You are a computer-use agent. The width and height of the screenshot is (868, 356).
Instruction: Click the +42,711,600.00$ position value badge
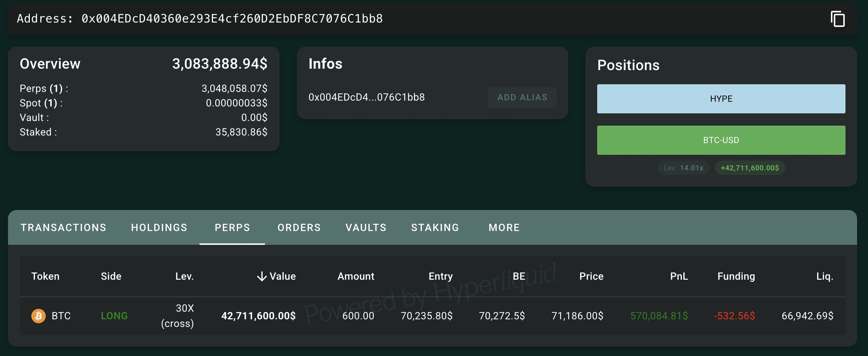tap(750, 168)
